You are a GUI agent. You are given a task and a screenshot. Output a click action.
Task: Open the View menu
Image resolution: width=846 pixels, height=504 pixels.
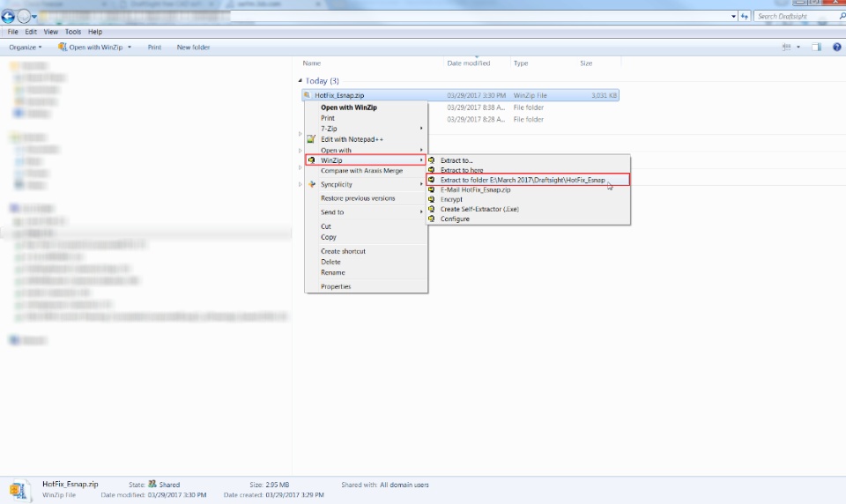click(x=51, y=32)
